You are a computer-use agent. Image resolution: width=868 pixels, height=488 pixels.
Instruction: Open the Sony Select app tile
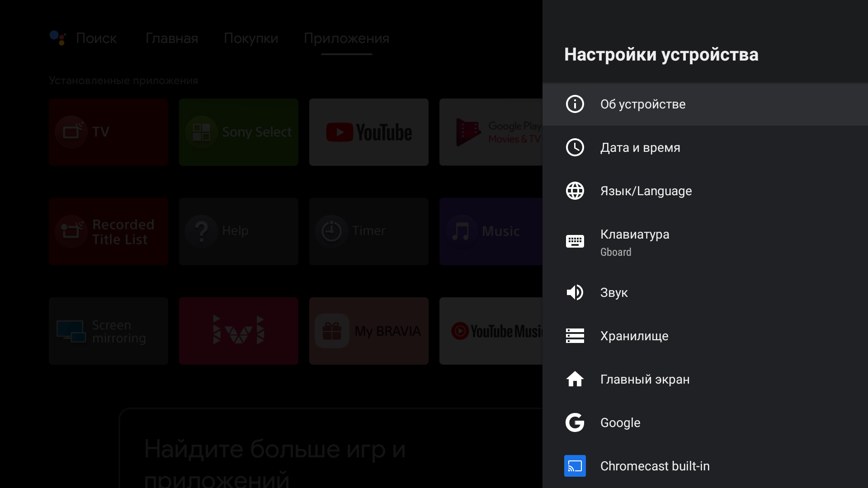238,132
